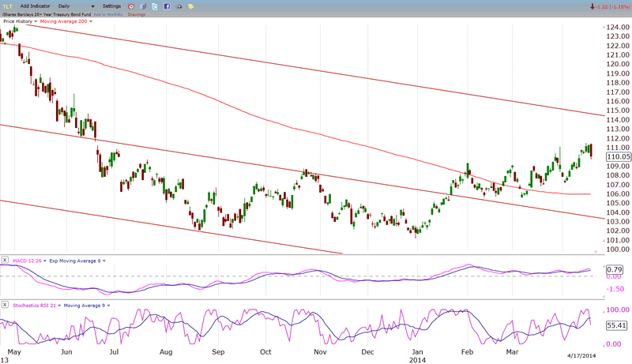The image size is (632, 364).
Task: Click the camera snapshot icon
Action: pos(180,6)
